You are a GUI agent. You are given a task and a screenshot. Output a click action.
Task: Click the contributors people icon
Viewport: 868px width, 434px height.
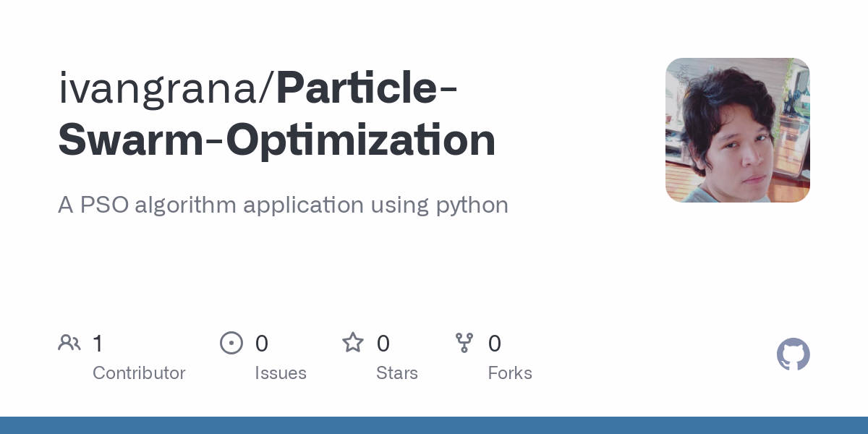pyautogui.click(x=69, y=343)
